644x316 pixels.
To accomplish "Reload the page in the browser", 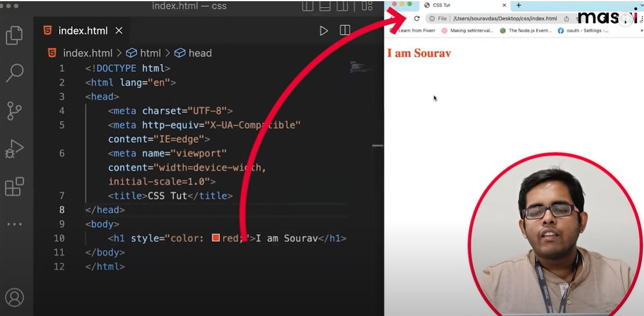I will tap(416, 18).
